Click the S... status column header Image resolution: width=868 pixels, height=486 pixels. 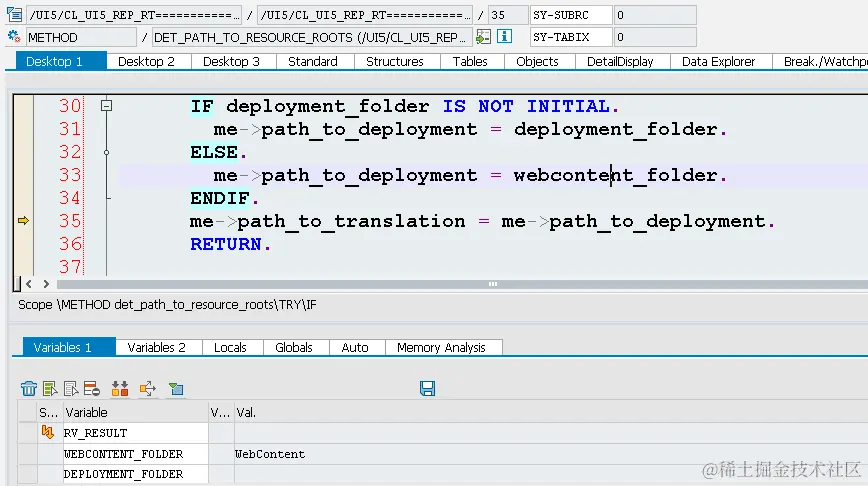[x=49, y=412]
